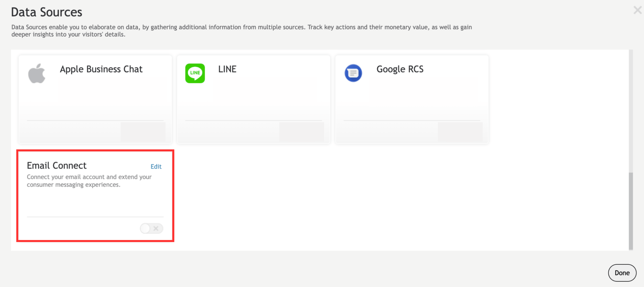Open the Google RCS data source card
The width and height of the screenshot is (644, 287).
(x=412, y=99)
